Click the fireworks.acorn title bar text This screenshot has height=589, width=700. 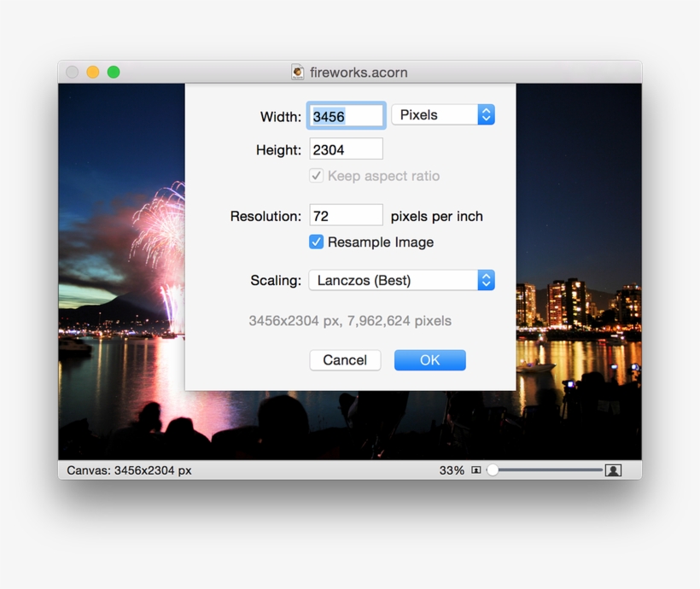pyautogui.click(x=359, y=73)
